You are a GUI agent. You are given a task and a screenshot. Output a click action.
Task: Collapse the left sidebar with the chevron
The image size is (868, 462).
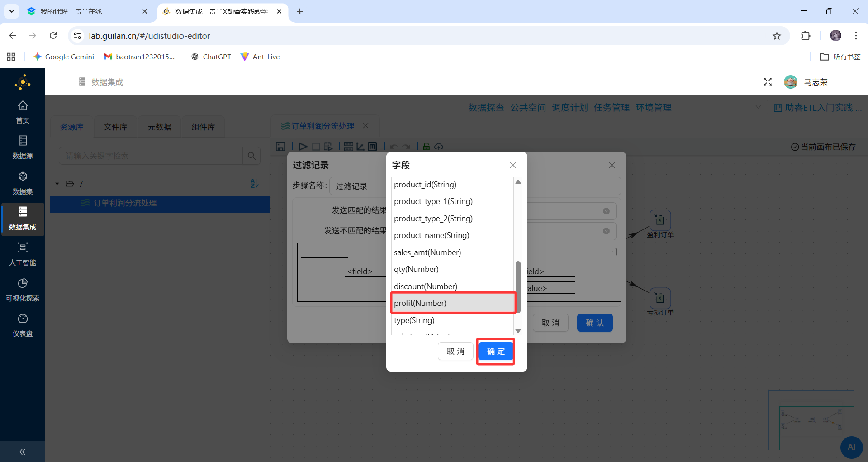tap(22, 452)
